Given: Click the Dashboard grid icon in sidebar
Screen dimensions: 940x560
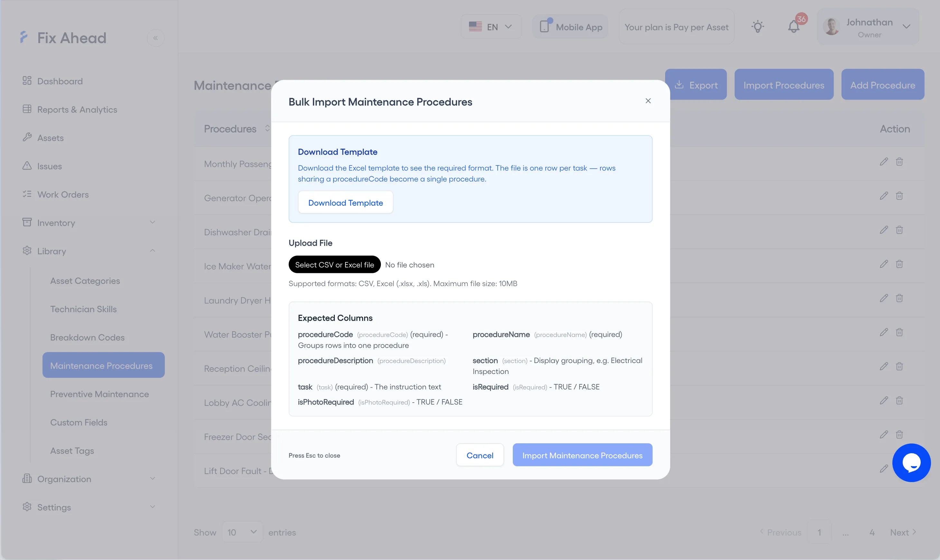Looking at the screenshot, I should tap(27, 81).
